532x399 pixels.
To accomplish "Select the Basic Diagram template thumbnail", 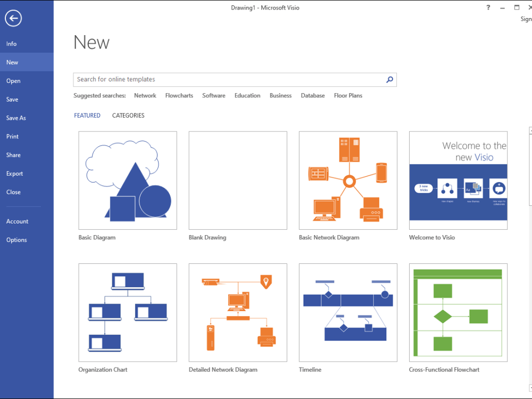I will (128, 180).
